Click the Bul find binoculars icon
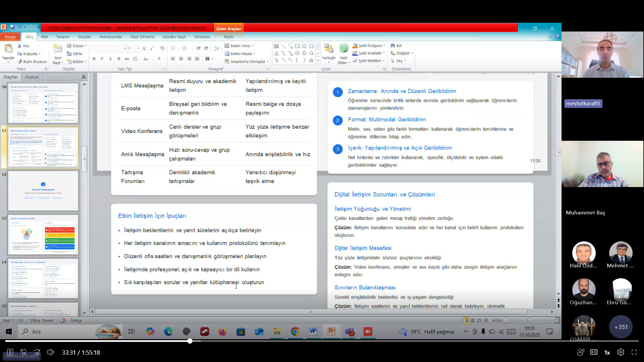 tap(393, 46)
